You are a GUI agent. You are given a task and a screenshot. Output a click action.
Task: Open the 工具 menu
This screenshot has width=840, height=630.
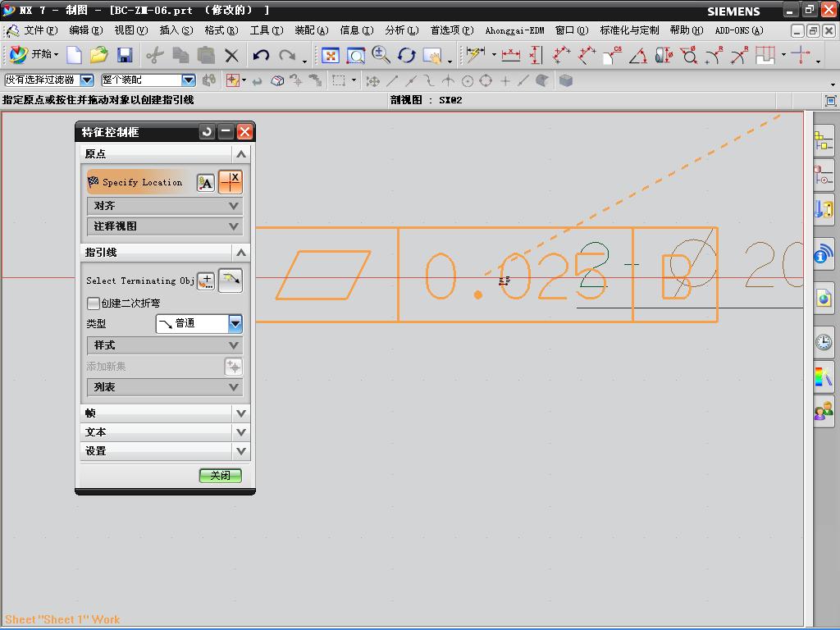click(267, 30)
